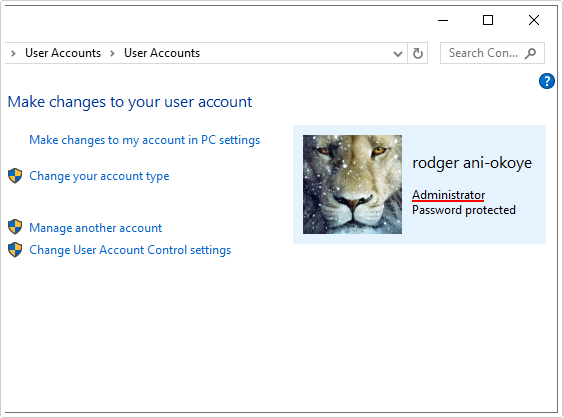Minimize the User Accounts window
Image resolution: width=563 pixels, height=418 pixels.
[x=443, y=20]
